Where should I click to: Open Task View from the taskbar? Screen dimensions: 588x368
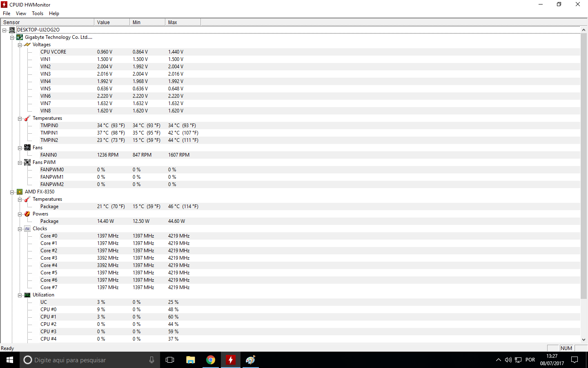170,360
